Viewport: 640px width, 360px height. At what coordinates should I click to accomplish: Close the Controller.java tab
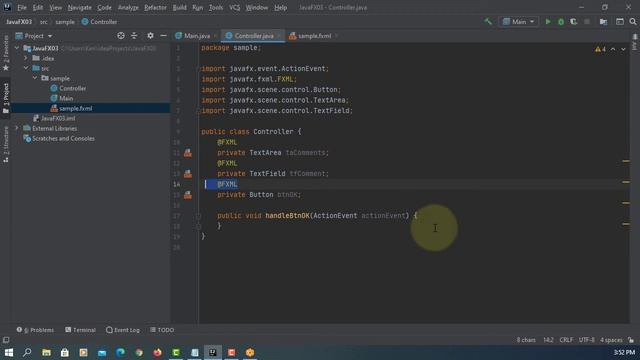(279, 36)
